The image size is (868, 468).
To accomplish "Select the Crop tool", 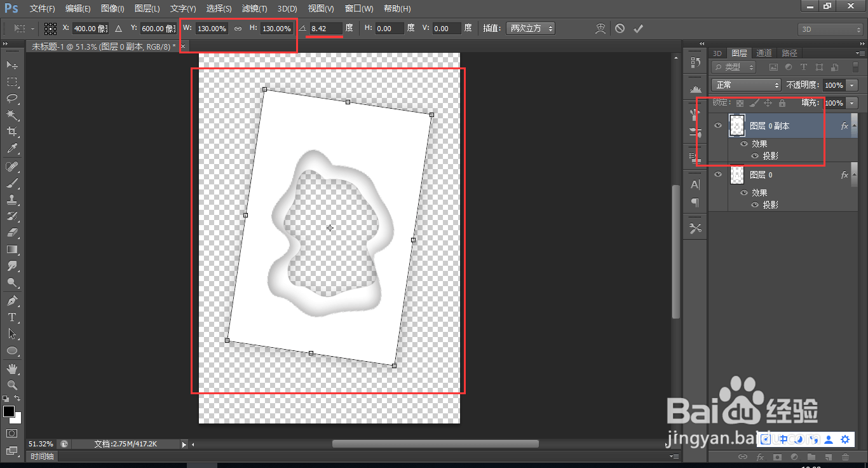I will 12,132.
